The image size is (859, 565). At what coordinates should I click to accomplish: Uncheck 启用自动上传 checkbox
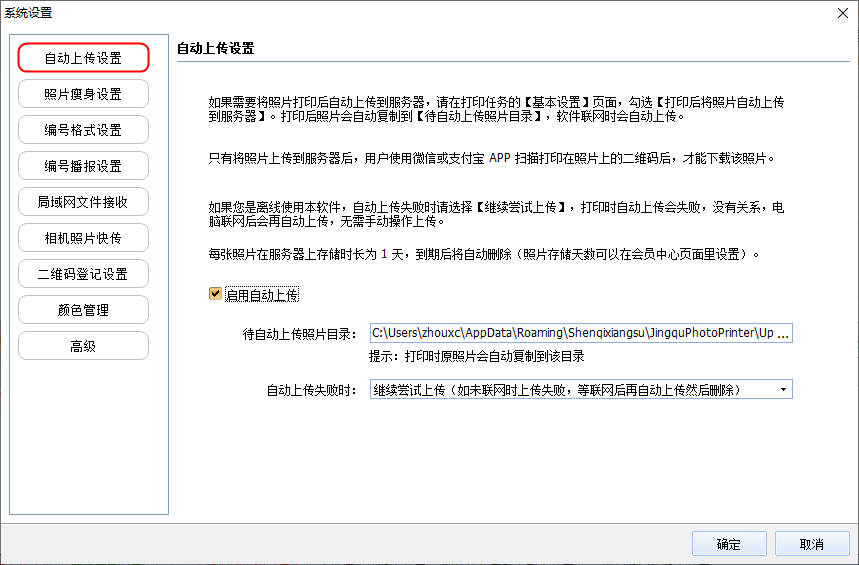click(215, 295)
